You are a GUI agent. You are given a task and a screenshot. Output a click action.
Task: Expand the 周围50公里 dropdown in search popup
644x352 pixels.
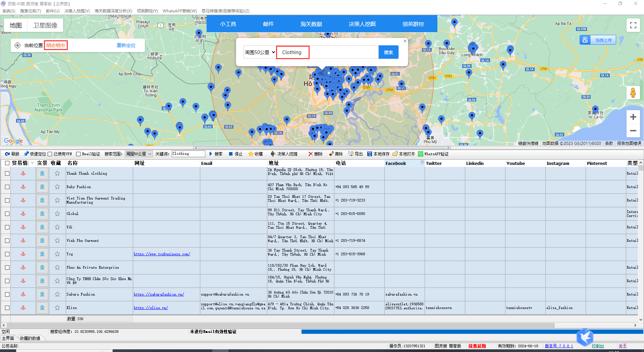260,52
